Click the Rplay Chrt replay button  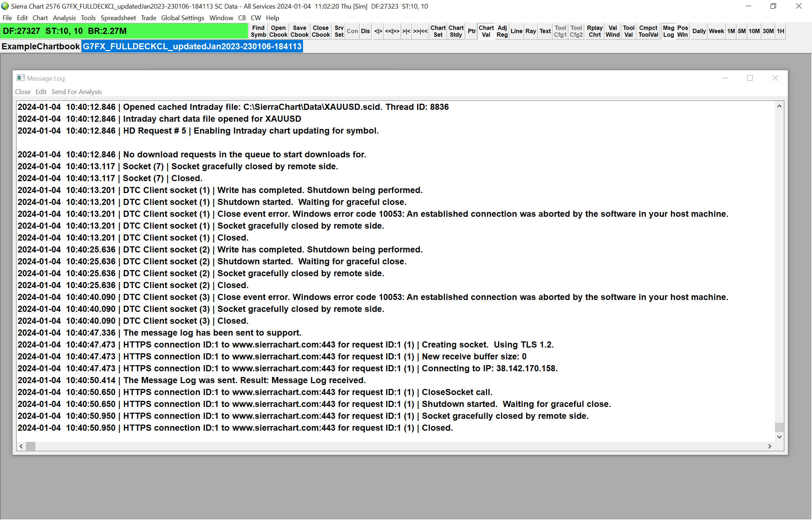click(x=594, y=31)
